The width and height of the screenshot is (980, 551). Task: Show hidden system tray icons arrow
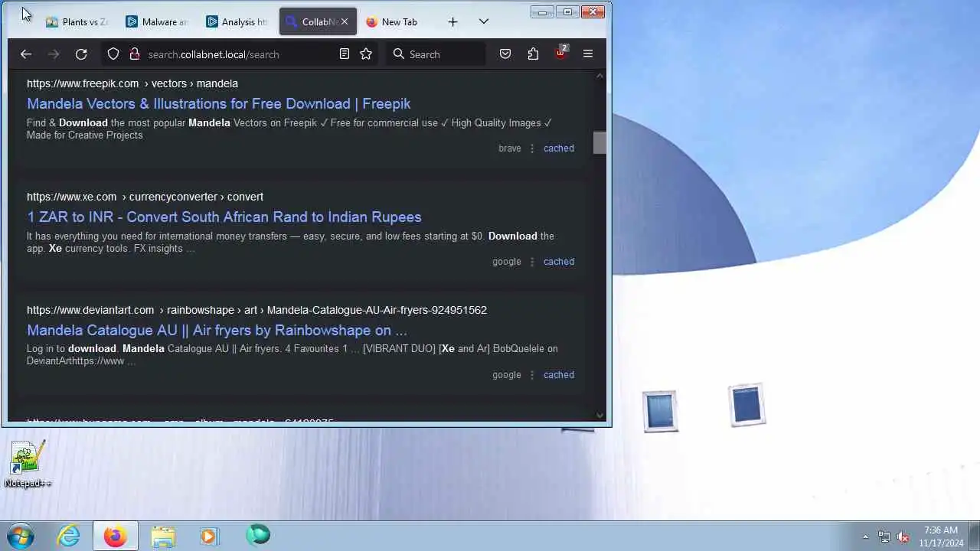(x=866, y=536)
